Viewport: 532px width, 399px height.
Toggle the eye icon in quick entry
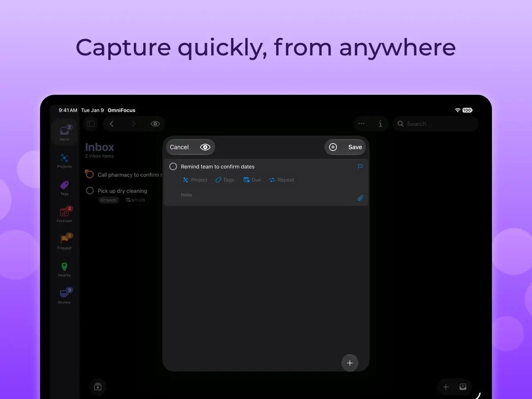click(x=205, y=147)
